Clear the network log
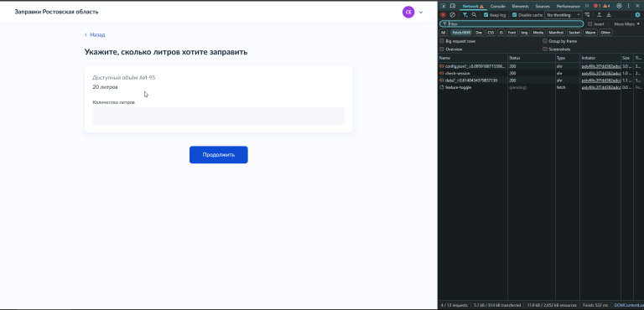Image resolution: width=644 pixels, height=310 pixels. click(x=452, y=15)
